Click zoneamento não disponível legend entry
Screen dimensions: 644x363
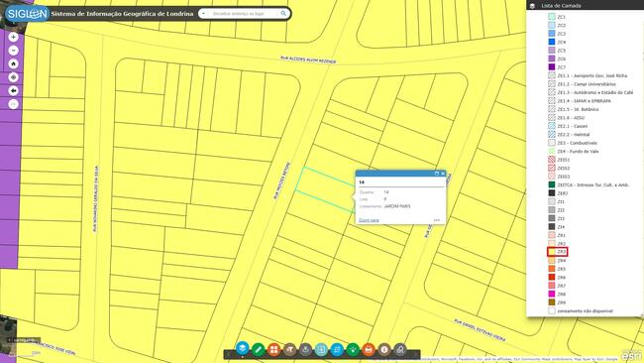(x=585, y=310)
